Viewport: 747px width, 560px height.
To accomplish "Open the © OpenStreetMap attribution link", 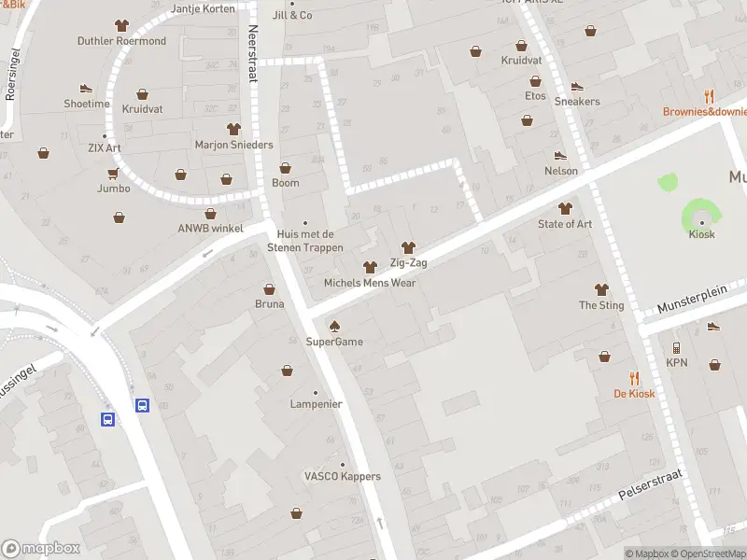I will click(x=709, y=553).
